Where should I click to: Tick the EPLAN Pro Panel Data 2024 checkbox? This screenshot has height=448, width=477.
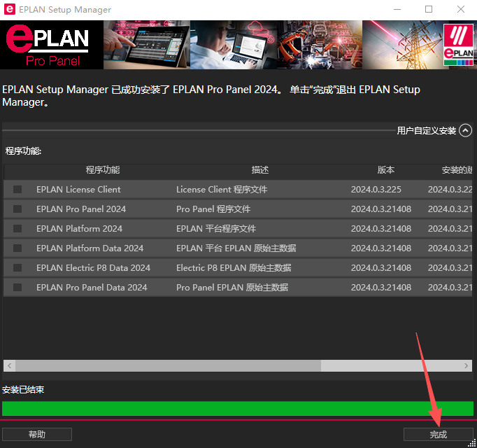(17, 287)
